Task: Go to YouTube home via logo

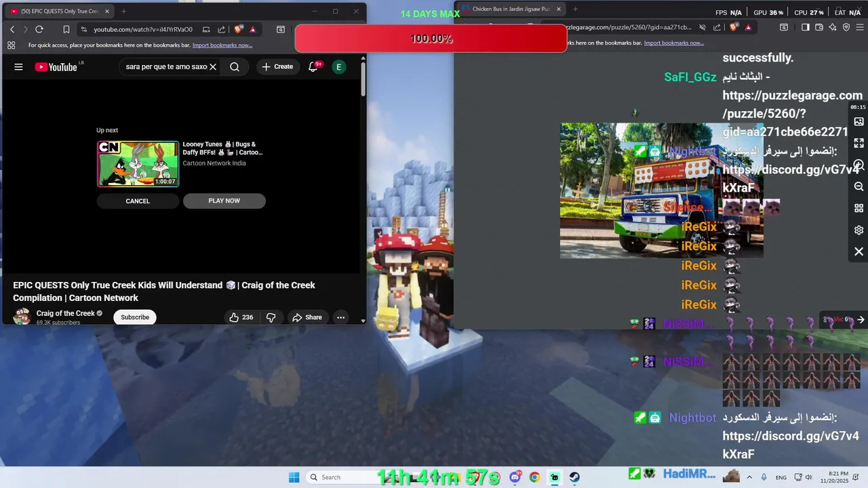Action: 56,67
